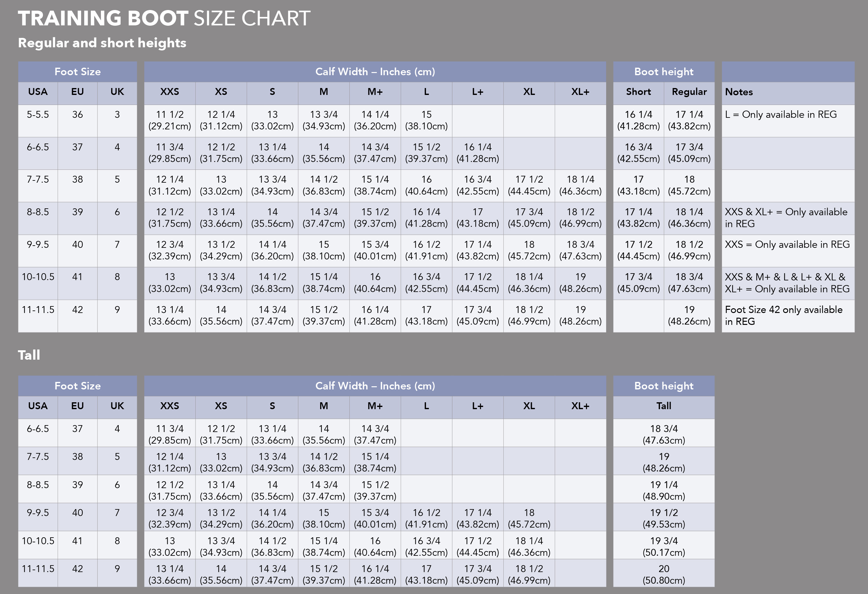
Task: Click the EU size "36" cell
Action: (x=77, y=115)
